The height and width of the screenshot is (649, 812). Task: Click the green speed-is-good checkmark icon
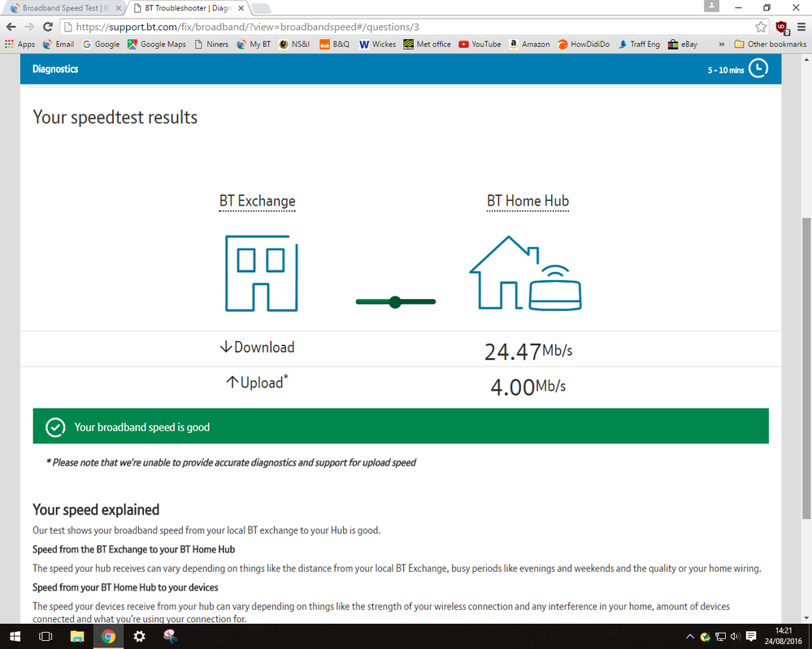55,427
